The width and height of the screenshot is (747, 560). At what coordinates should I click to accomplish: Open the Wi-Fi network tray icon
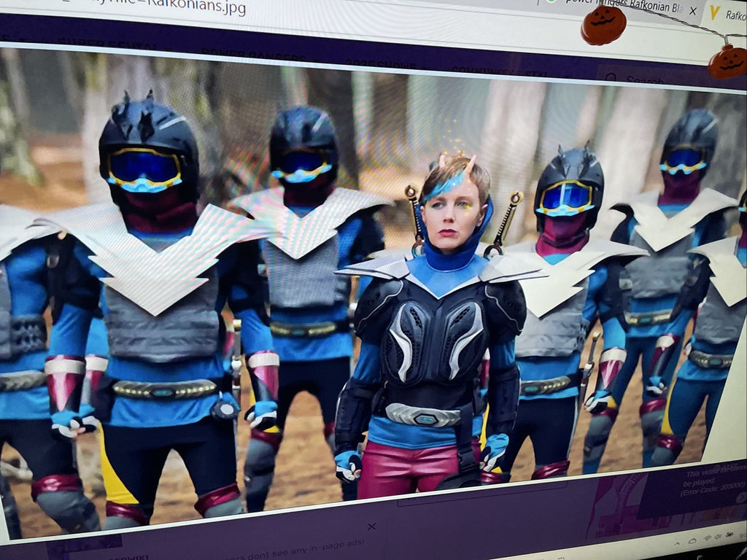(708, 538)
